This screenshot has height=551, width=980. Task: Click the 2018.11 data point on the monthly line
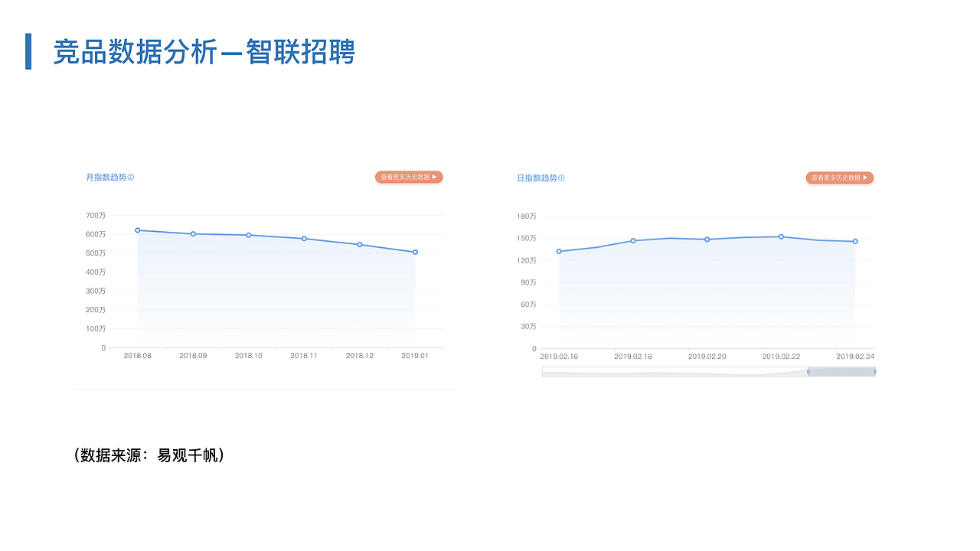click(x=304, y=239)
